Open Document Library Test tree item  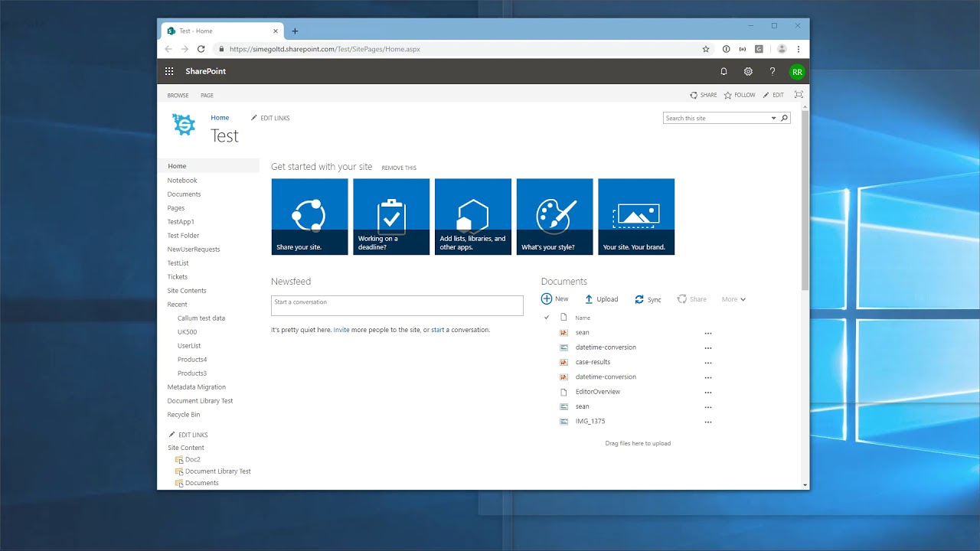[x=217, y=471]
